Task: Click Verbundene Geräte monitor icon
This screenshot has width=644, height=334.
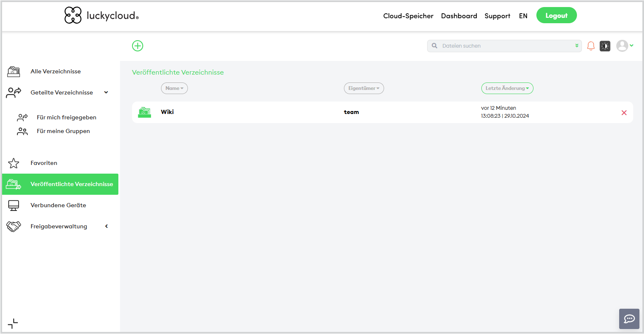Action: pos(14,206)
